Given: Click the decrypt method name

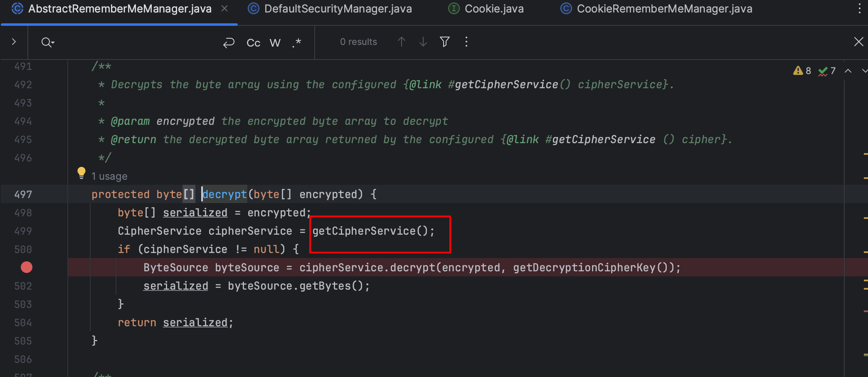Looking at the screenshot, I should pyautogui.click(x=224, y=194).
